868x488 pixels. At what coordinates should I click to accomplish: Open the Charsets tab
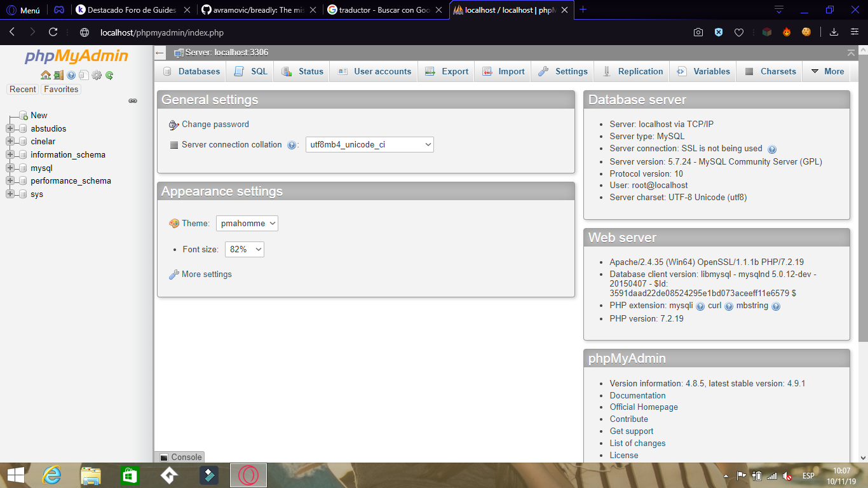pyautogui.click(x=770, y=71)
